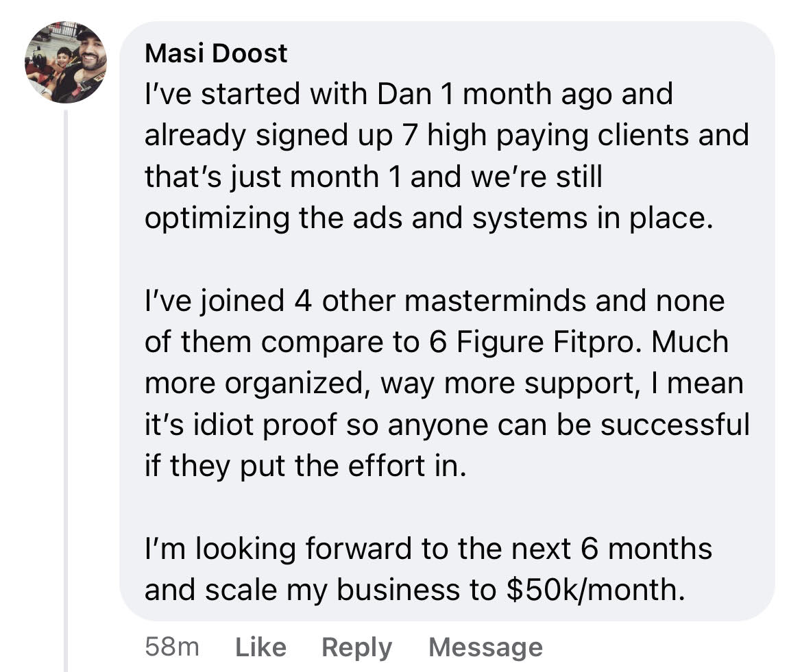Message the commenter Masi Doost
Image resolution: width=802 pixels, height=672 pixels.
(485, 647)
